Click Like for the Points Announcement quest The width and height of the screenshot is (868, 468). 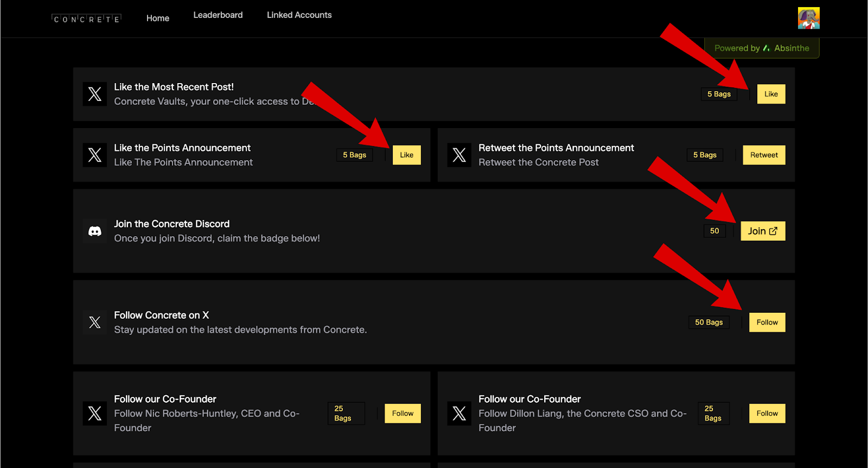406,155
